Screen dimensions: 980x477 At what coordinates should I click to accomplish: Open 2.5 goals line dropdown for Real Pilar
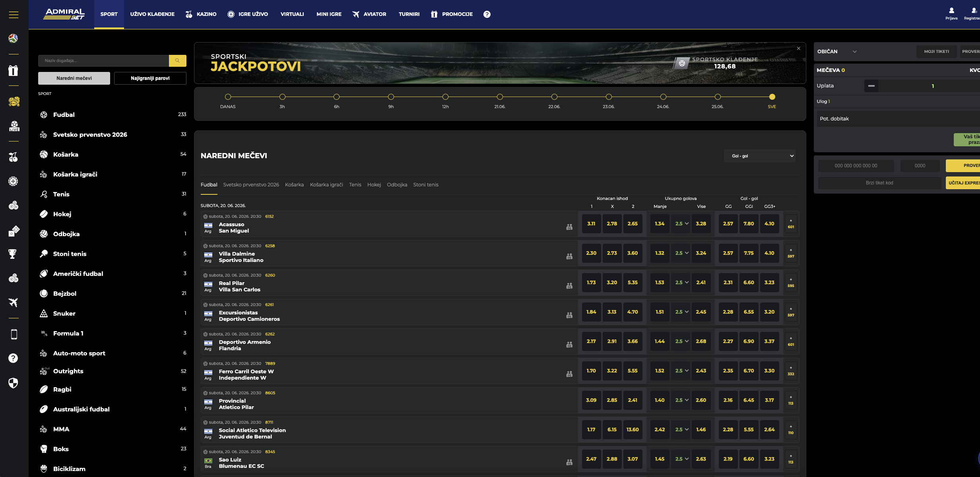click(681, 283)
